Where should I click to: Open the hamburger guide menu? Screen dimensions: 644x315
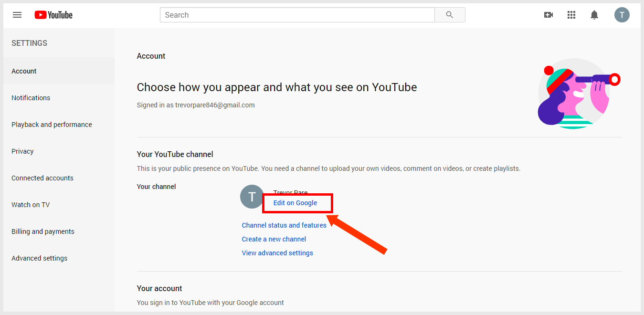click(x=17, y=15)
